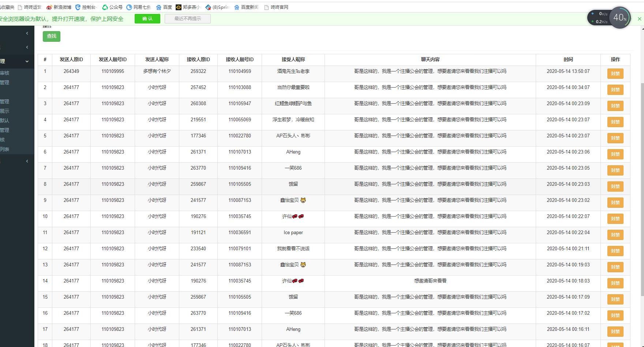Open the 列表 sidebar menu item
The image size is (644, 347).
click(5, 149)
